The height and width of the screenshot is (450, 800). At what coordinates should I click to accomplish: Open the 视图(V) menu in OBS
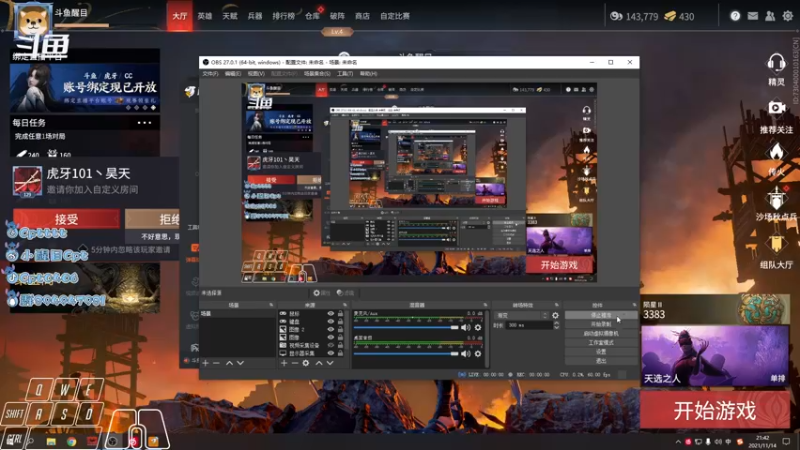tap(256, 74)
